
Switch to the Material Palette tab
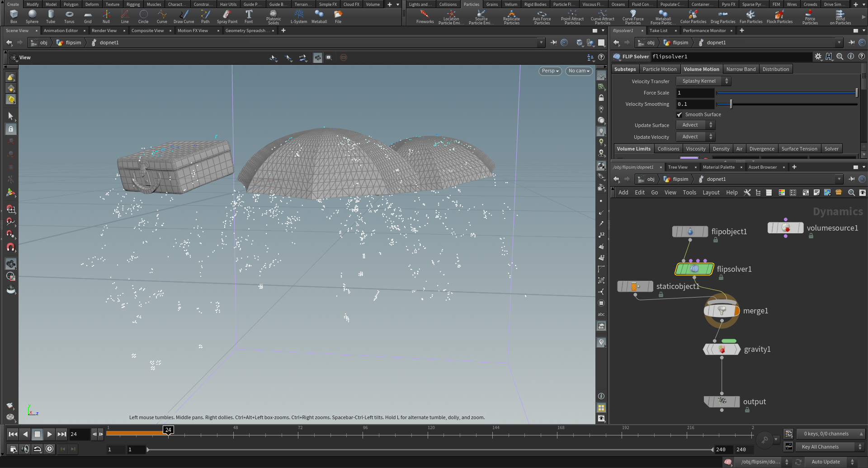[x=718, y=167]
